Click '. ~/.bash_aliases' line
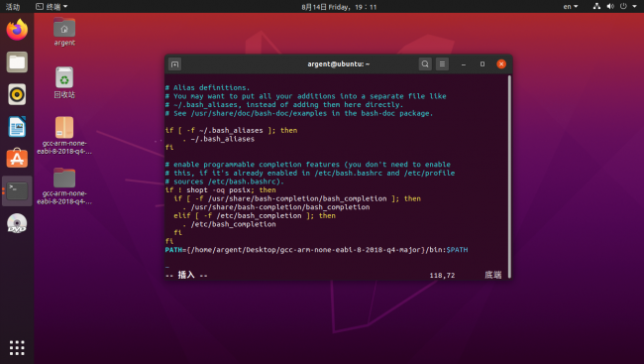The width and height of the screenshot is (644, 364). (x=219, y=139)
